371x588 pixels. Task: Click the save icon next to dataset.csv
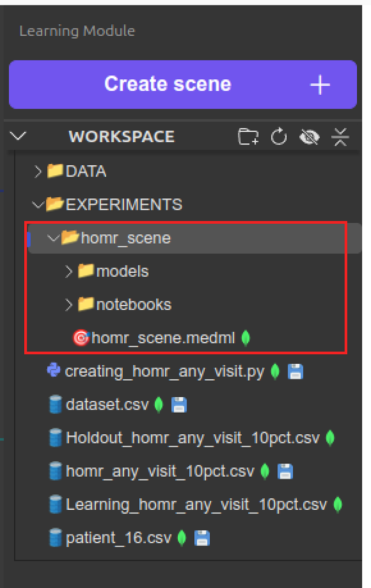point(179,406)
